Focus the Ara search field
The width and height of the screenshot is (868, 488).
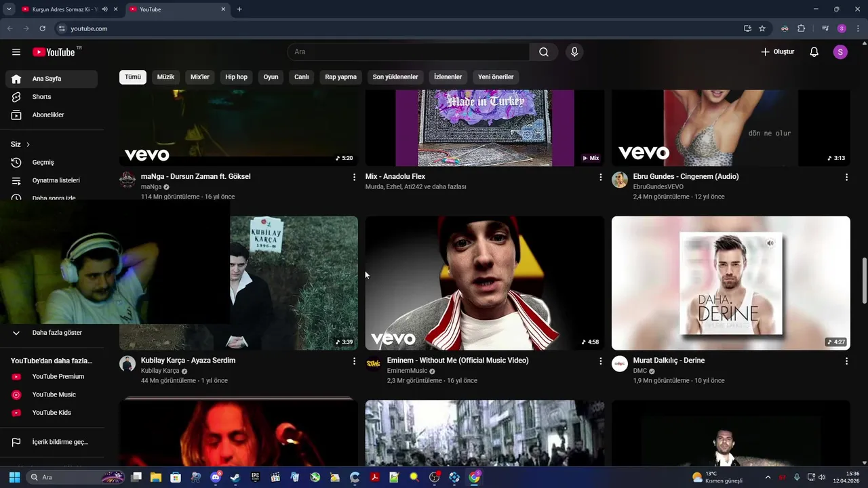[x=408, y=52]
